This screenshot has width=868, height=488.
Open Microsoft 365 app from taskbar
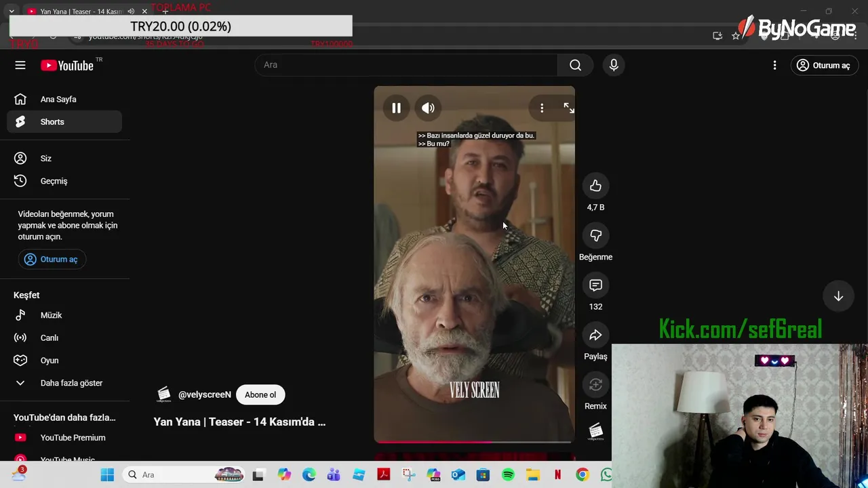click(x=434, y=475)
